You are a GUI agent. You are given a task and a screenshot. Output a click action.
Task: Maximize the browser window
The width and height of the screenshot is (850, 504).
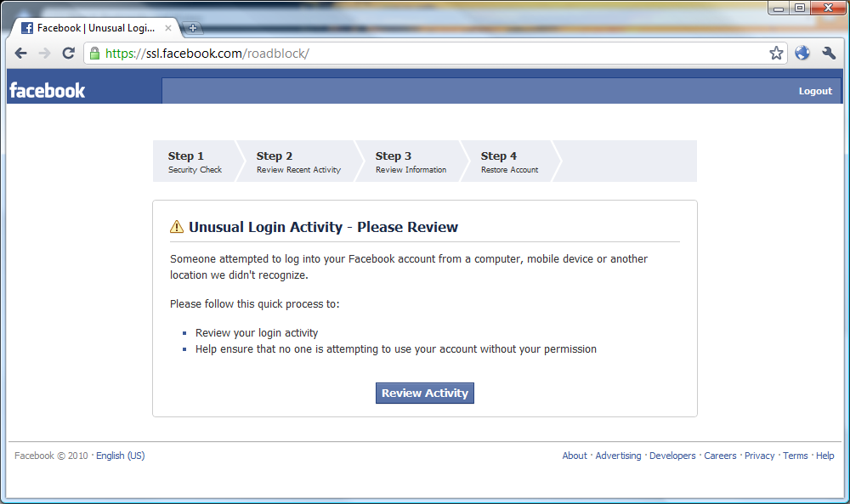pyautogui.click(x=800, y=8)
